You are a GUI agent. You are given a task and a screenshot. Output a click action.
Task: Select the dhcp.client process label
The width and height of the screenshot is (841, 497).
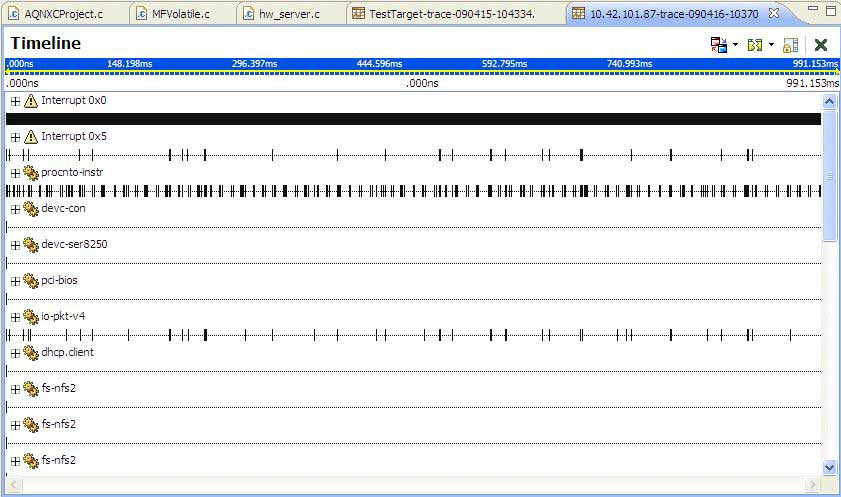[67, 353]
